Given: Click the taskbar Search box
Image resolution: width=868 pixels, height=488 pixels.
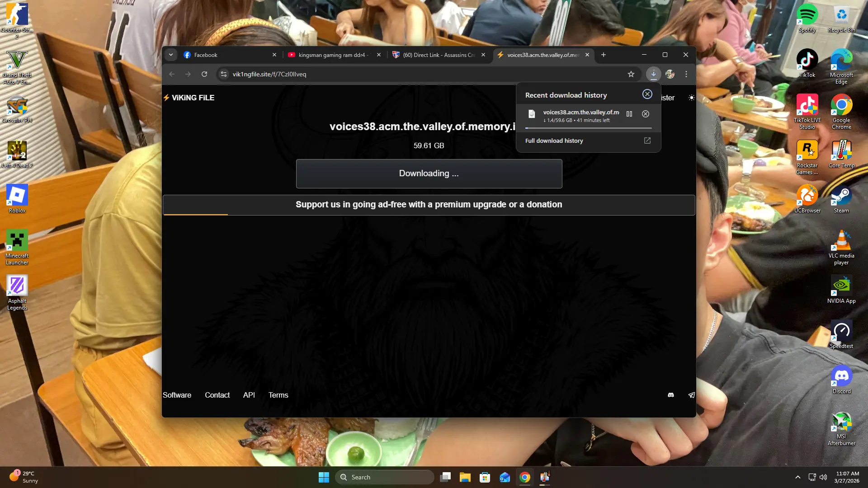Looking at the screenshot, I should pos(385,477).
